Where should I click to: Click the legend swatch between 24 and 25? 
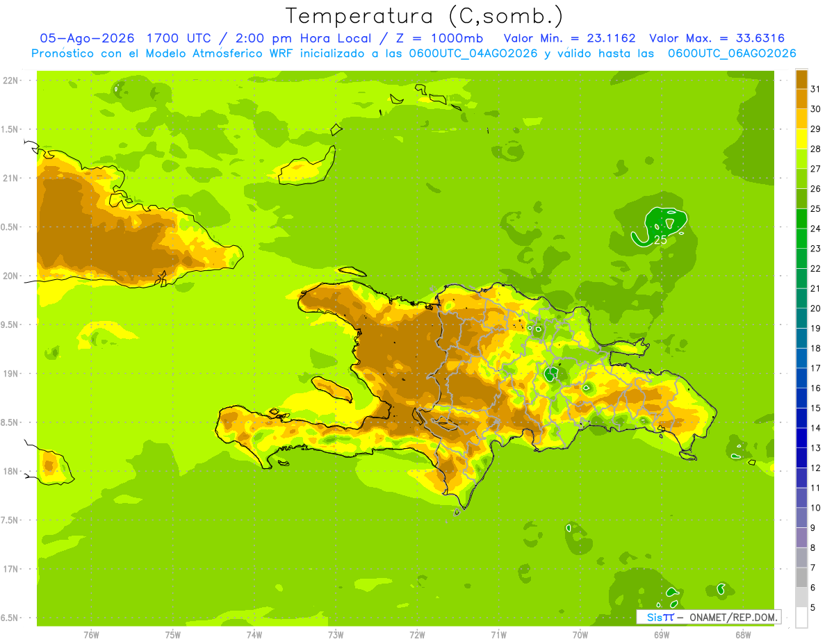coord(801,219)
